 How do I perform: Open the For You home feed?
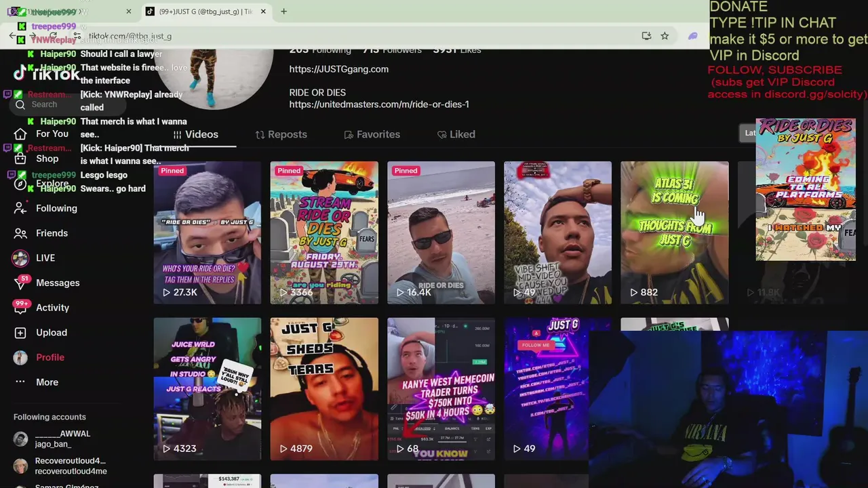[42, 134]
